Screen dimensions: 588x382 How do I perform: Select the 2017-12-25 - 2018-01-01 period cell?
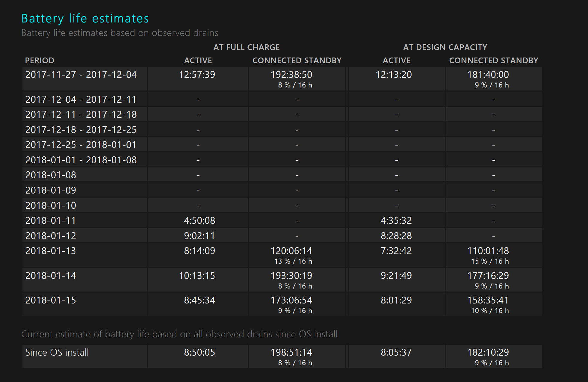(x=81, y=145)
